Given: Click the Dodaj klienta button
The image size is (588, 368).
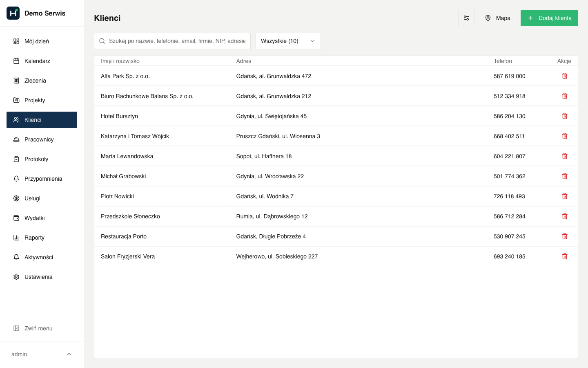Looking at the screenshot, I should 549,18.
